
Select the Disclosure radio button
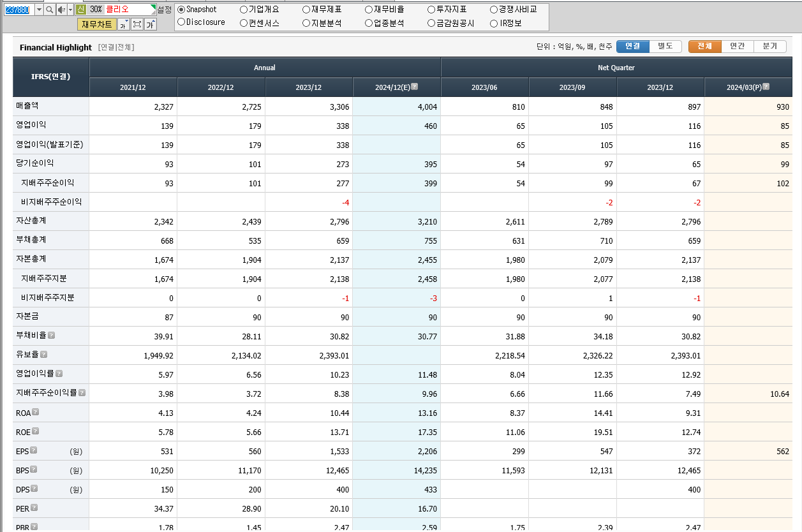(181, 22)
